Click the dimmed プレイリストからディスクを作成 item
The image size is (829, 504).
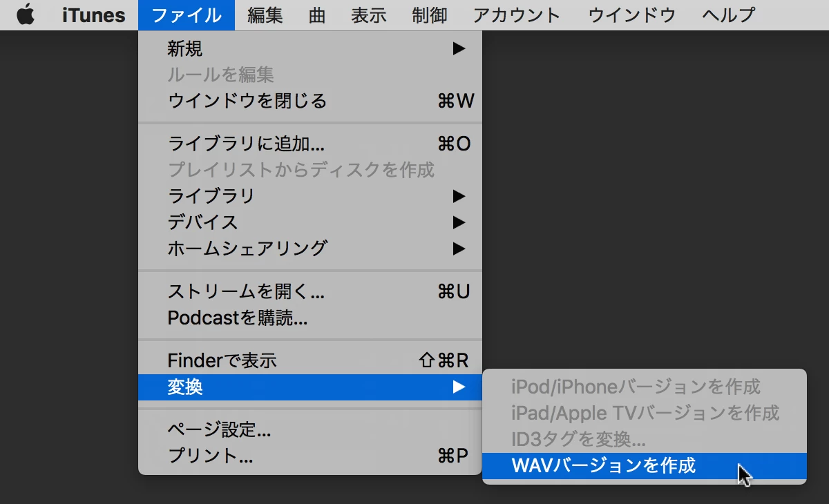(310, 170)
